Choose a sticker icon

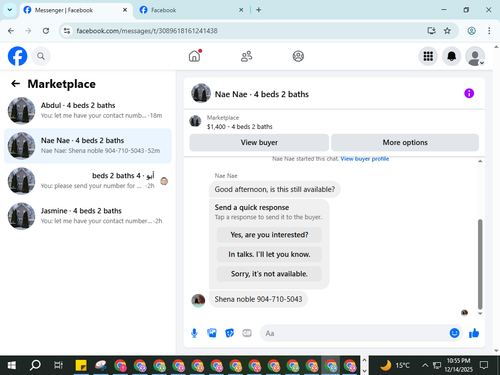click(229, 333)
